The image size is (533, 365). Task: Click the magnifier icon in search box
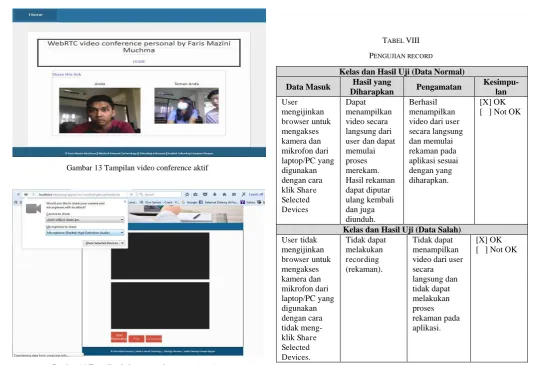click(141, 194)
